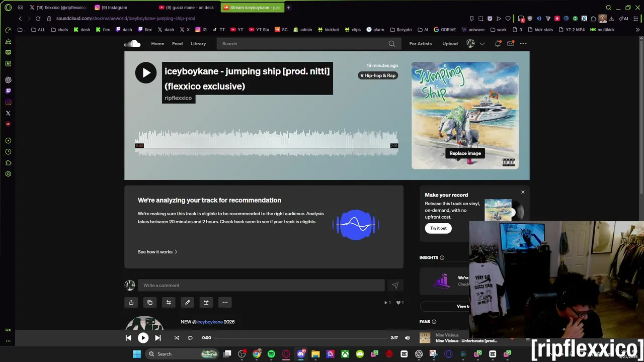Expand the profile avatar dropdown chevron
Image resolution: width=644 pixels, height=362 pixels.
482,44
